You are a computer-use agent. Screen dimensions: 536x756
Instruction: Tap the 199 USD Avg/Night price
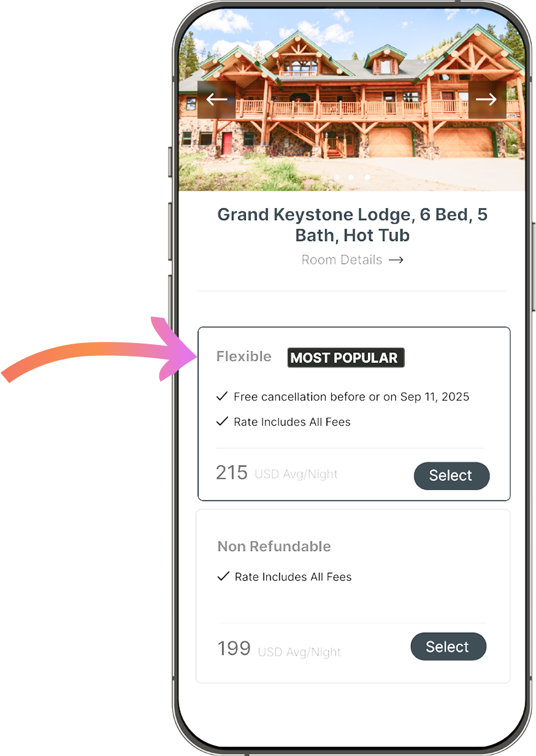(279, 649)
